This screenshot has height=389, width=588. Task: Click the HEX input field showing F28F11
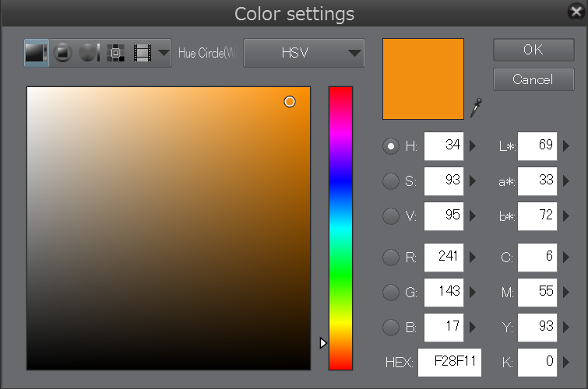coord(449,362)
